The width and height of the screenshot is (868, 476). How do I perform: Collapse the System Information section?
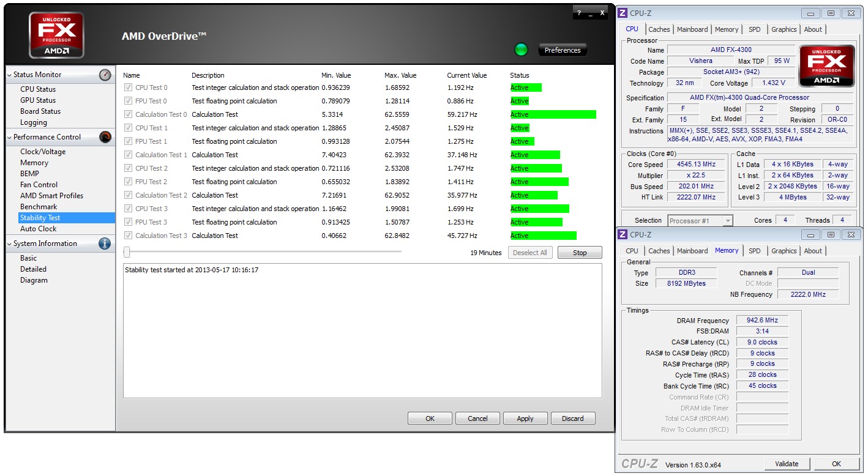point(10,244)
